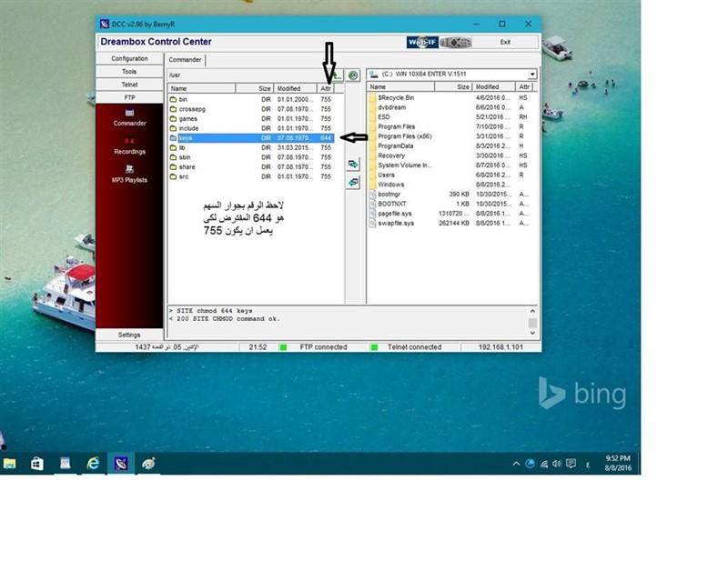Sort local files by Modified column
The height and width of the screenshot is (581, 728).
(494, 86)
